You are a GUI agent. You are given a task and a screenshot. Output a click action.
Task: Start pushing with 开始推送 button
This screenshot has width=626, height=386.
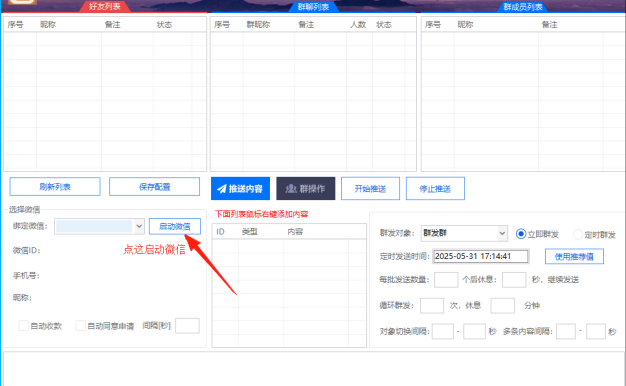point(370,188)
